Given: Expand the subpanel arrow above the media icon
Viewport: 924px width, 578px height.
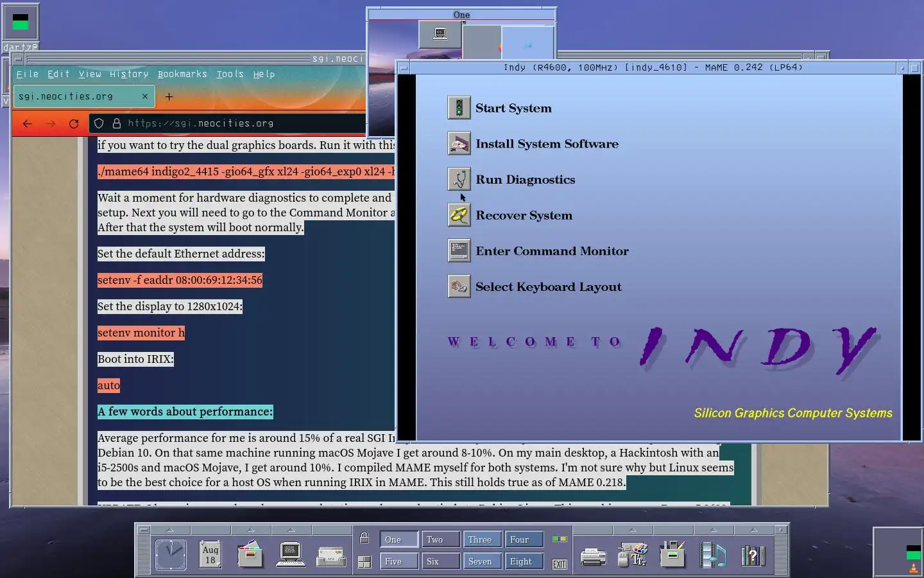Looking at the screenshot, I should coord(713,530).
